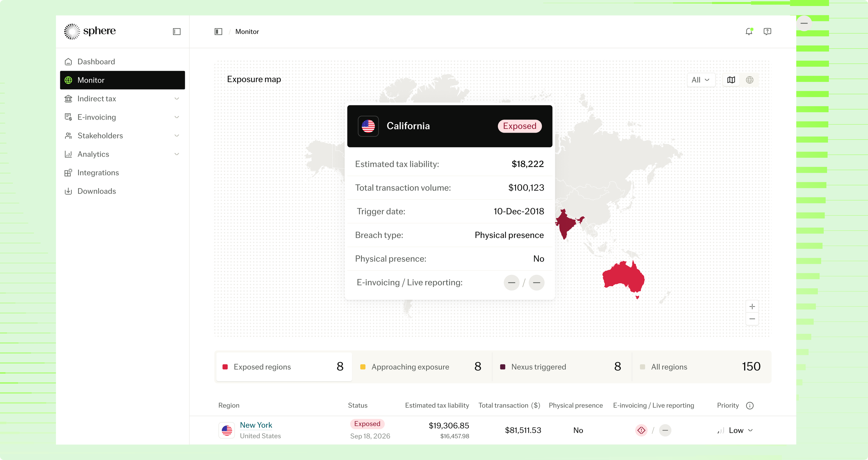
Task: Select Nexus triggered tab
Action: tap(562, 367)
